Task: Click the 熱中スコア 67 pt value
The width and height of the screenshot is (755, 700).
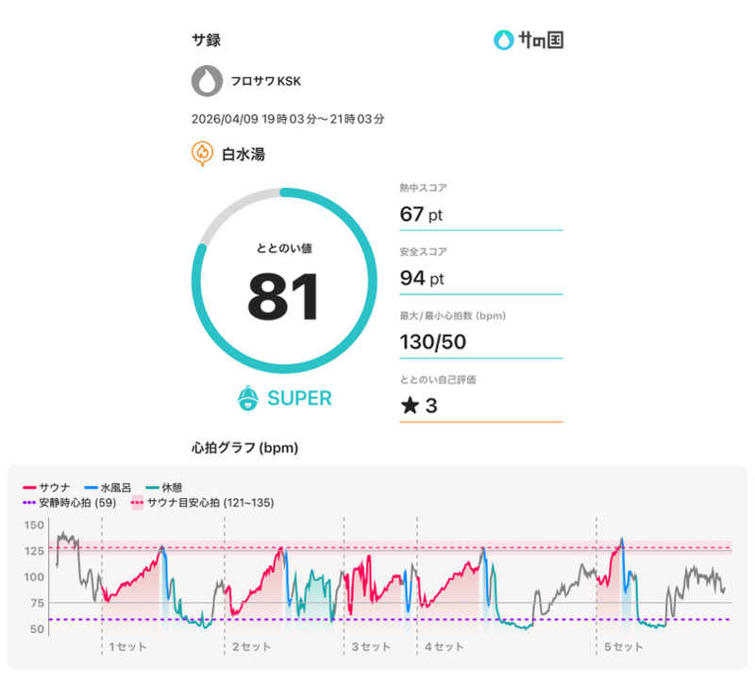Action: pos(421,215)
